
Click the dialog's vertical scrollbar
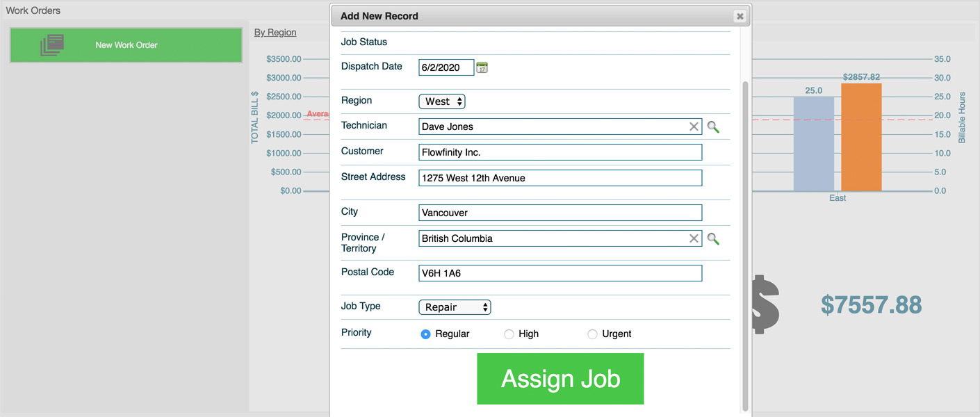coord(746,243)
